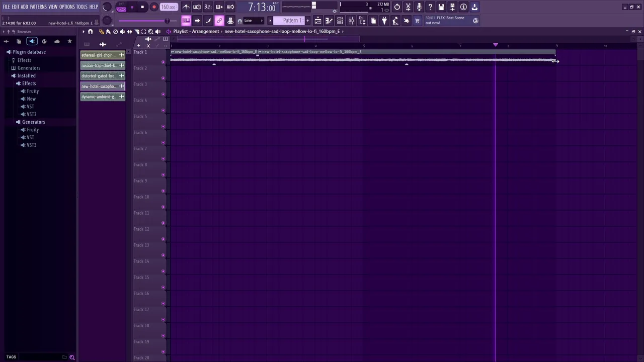Open the ADD menu
Viewport: 644px width, 362px height.
tap(24, 7)
